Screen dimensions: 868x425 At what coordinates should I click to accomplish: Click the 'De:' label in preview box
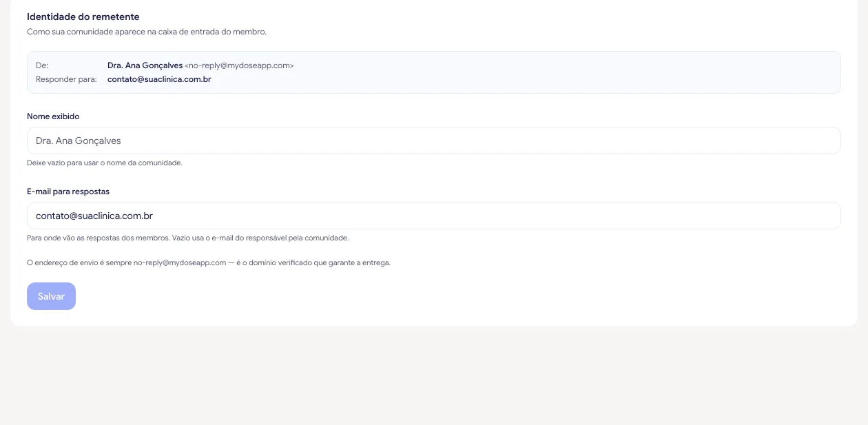pos(42,65)
